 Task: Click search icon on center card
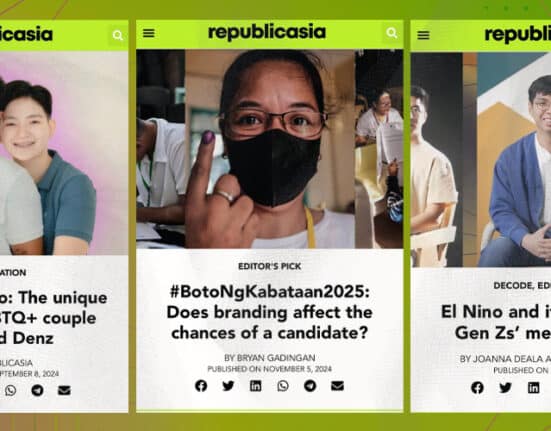[x=392, y=33]
